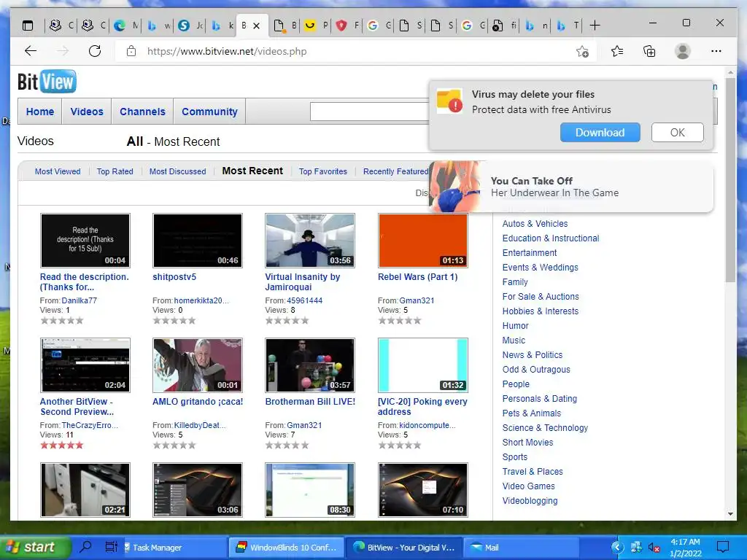Screen dimensions: 747x560
Task: Sort videos by Top Rated
Action: [x=115, y=171]
